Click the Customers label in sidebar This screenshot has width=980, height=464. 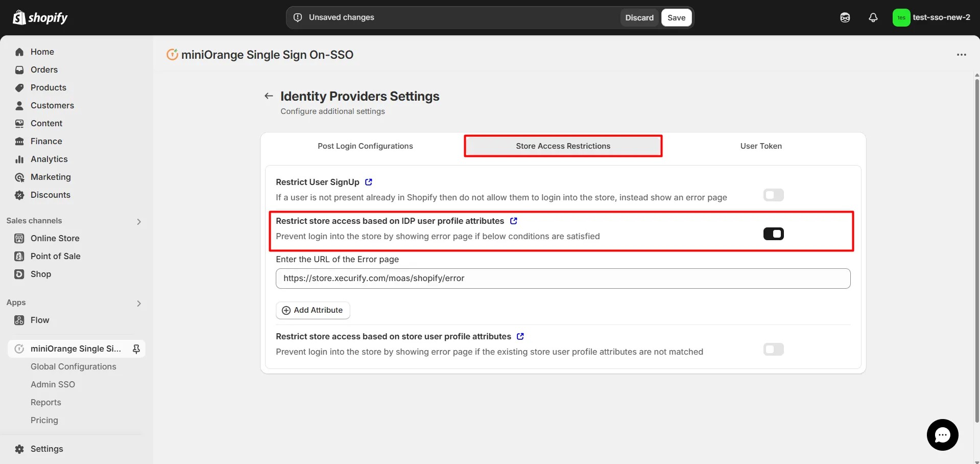click(52, 106)
